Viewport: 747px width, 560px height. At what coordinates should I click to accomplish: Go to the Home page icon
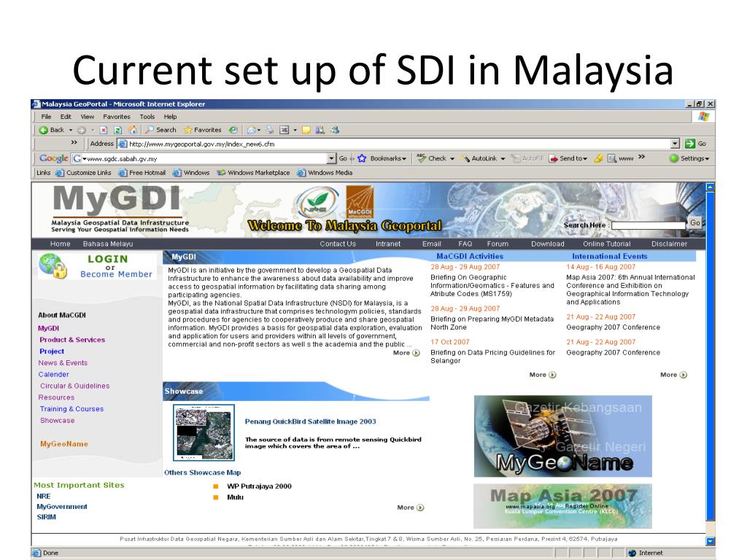(133, 130)
